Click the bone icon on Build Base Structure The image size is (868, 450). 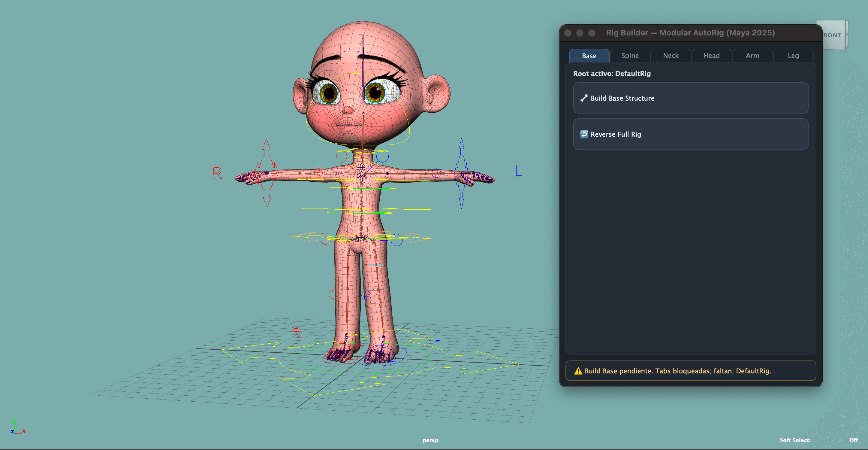(584, 98)
